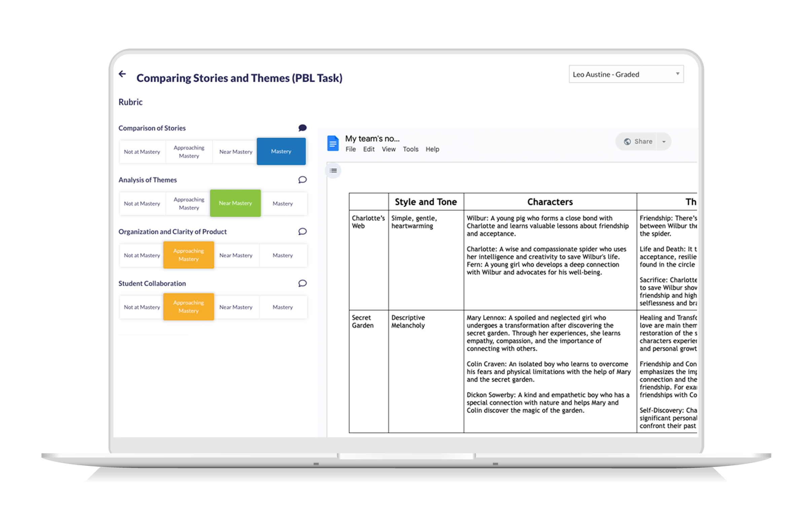Select Mastery for Analysis of Themes
Screen dimensions: 812x530
[282, 203]
